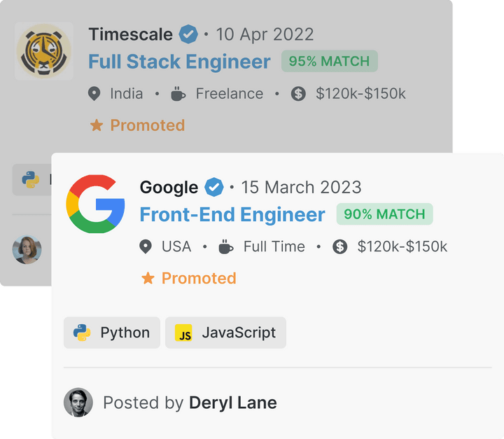The width and height of the screenshot is (504, 439).
Task: Open the Front-End Engineer job title
Action: [232, 214]
